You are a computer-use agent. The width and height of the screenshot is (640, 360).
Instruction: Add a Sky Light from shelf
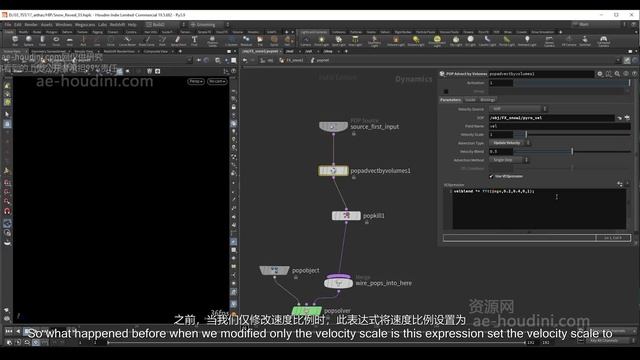pyautogui.click(x=456, y=40)
